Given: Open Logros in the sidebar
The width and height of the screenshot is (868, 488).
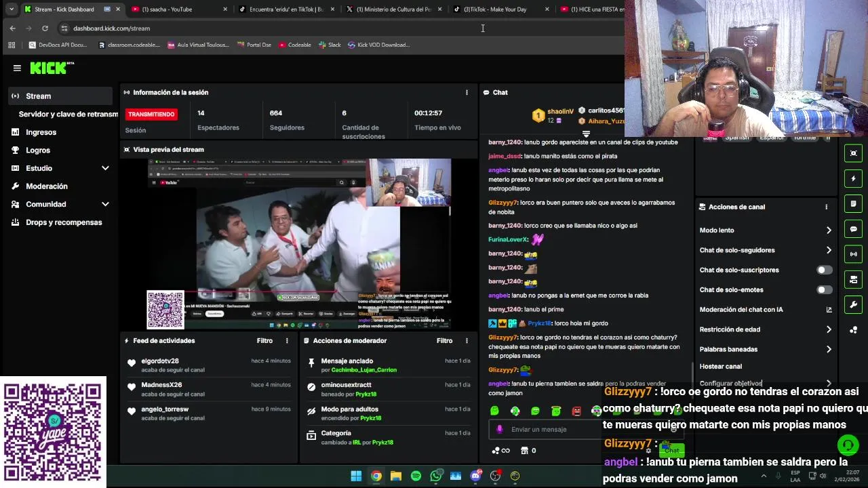Looking at the screenshot, I should click(38, 150).
